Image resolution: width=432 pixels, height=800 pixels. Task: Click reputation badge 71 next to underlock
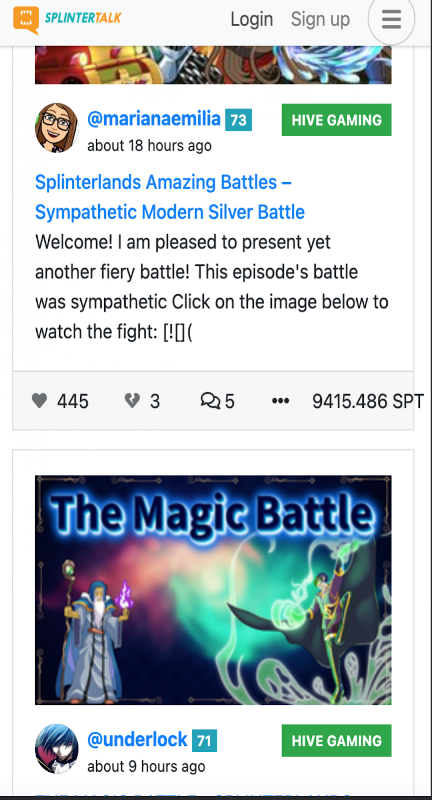click(x=205, y=740)
